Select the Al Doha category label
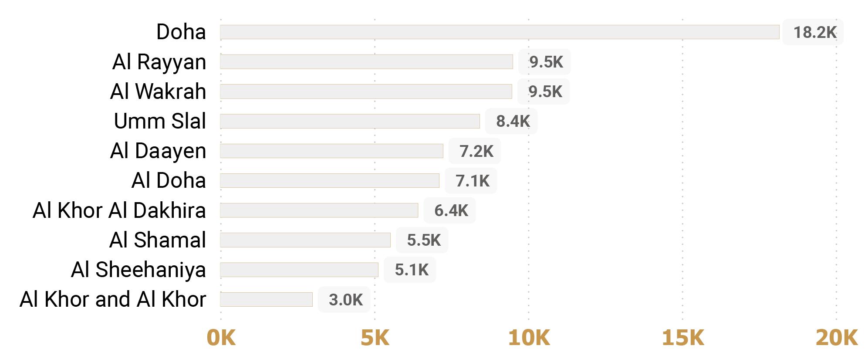The width and height of the screenshot is (868, 359). (x=169, y=180)
